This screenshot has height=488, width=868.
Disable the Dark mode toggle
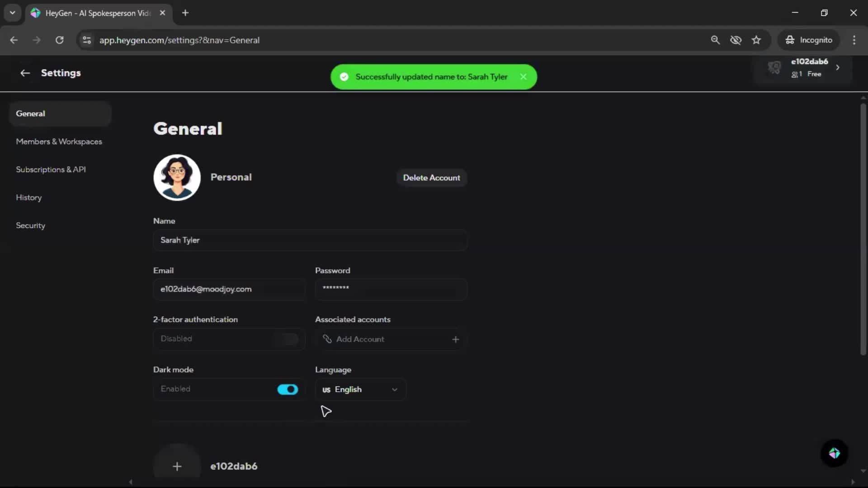[288, 389]
